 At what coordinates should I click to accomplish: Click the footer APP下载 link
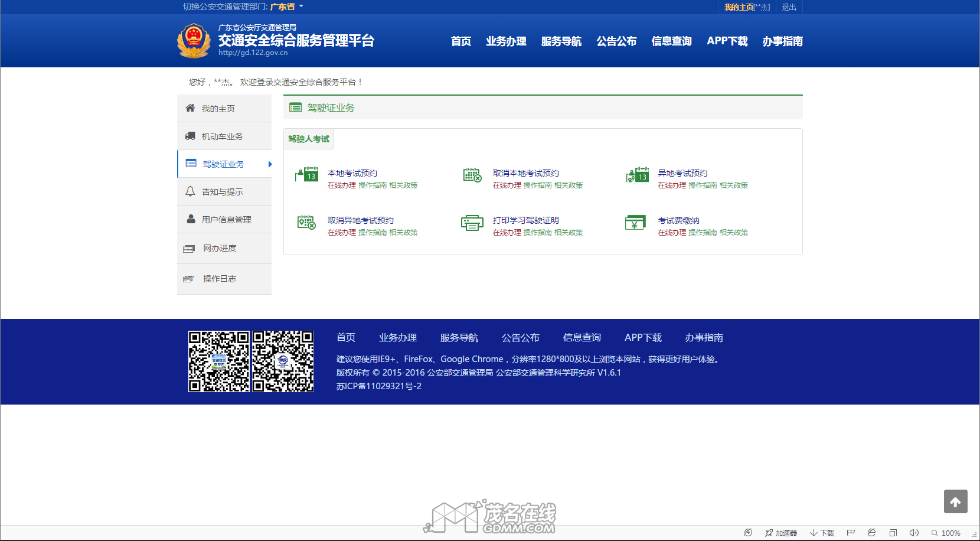[x=643, y=337]
